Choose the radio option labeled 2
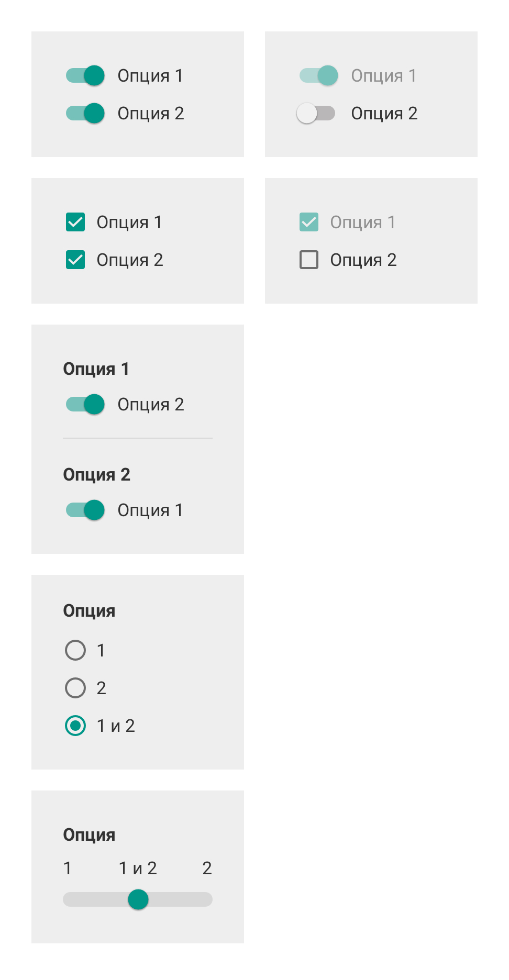The image size is (509, 980). tap(75, 688)
